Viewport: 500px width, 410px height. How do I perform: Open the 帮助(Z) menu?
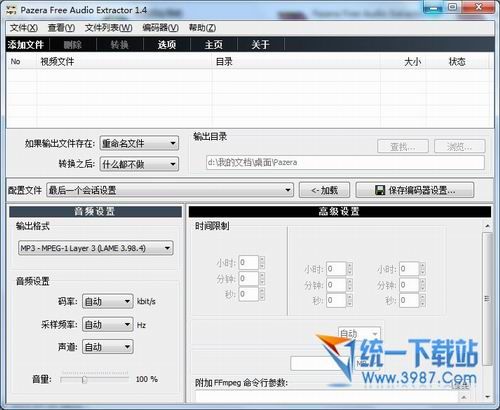202,28
